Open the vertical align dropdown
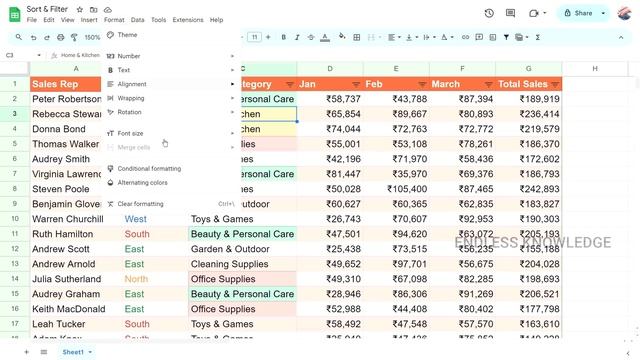Viewport: 640px width, 360px height. pyautogui.click(x=411, y=37)
